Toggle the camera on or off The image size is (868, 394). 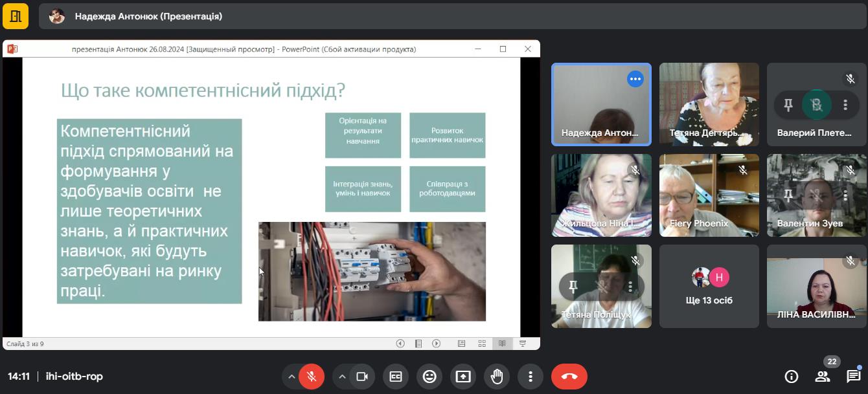click(x=362, y=377)
